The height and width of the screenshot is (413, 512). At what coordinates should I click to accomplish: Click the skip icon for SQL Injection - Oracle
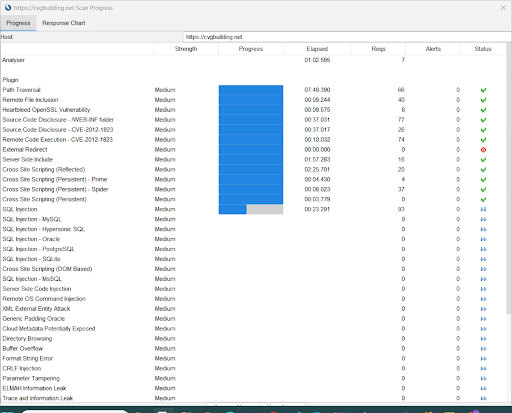483,239
